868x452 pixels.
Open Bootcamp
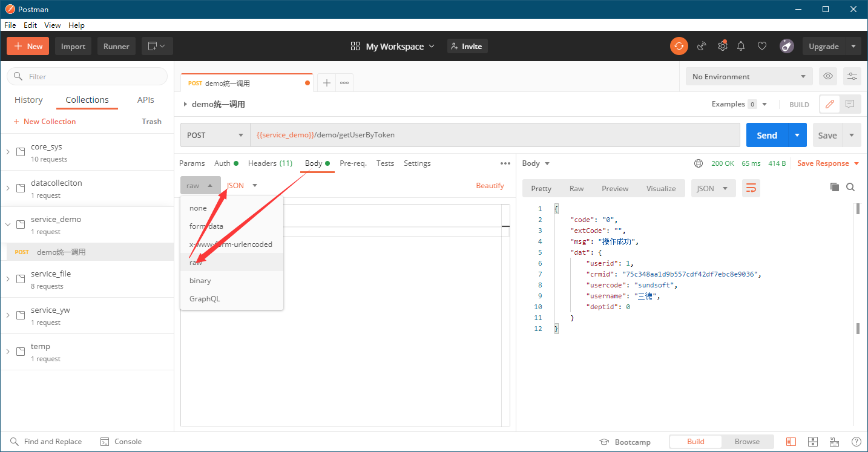tap(625, 442)
